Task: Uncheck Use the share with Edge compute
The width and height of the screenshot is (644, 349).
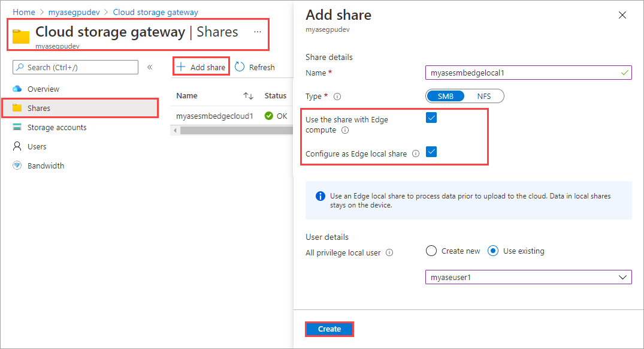Action: click(431, 118)
